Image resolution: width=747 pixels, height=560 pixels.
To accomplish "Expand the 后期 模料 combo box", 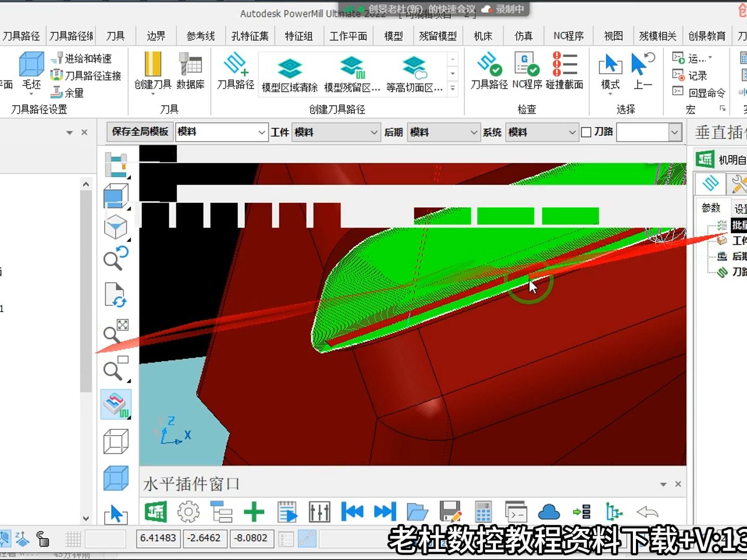I will click(x=444, y=132).
